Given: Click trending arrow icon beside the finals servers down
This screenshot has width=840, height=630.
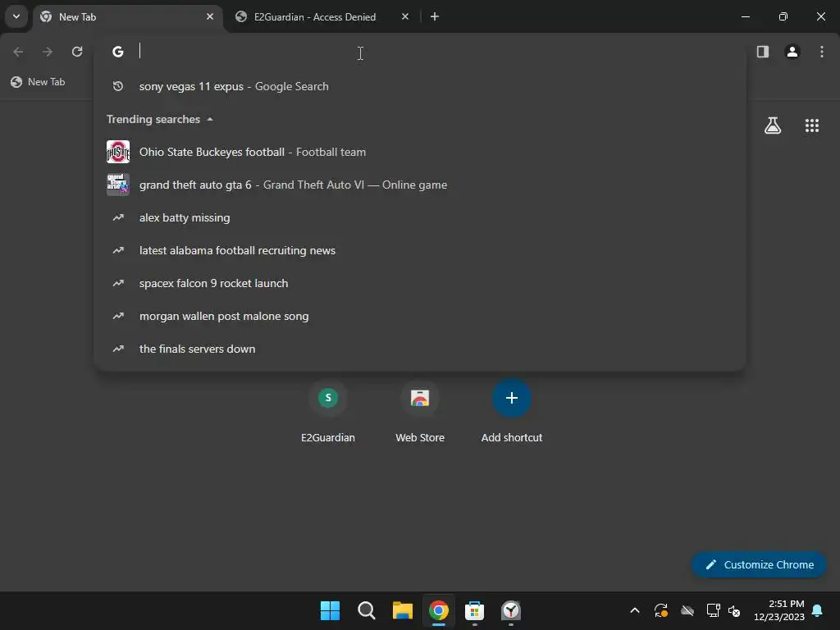Looking at the screenshot, I should [x=118, y=349].
